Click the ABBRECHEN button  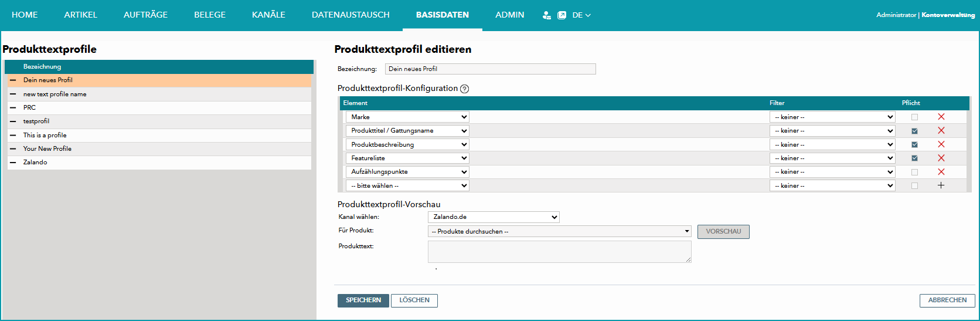click(947, 300)
